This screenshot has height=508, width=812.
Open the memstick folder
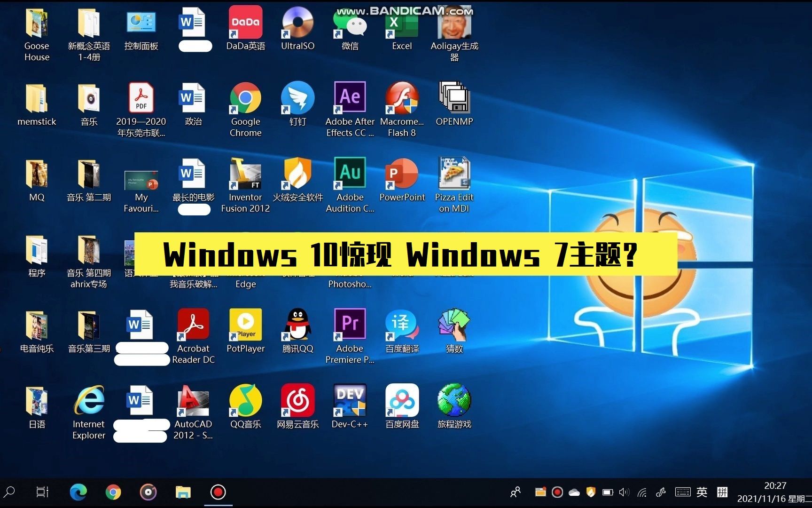[x=37, y=104]
